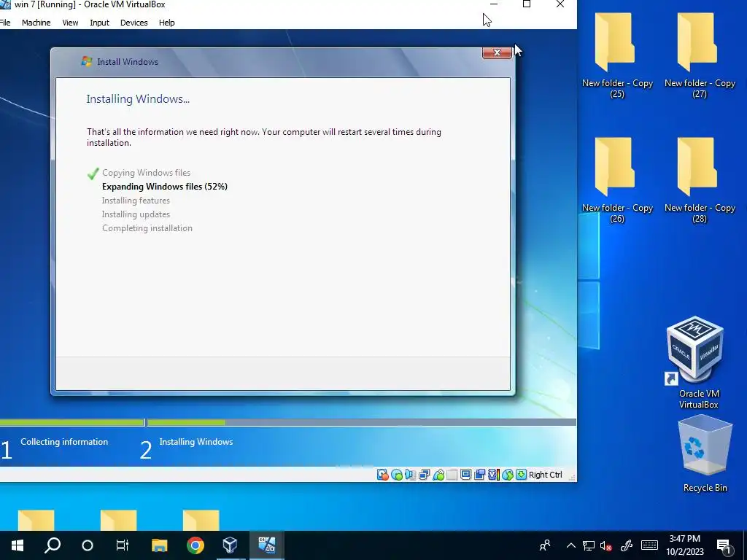Select New folder - Copy (28) on desktop
The width and height of the screenshot is (747, 560).
(x=700, y=180)
